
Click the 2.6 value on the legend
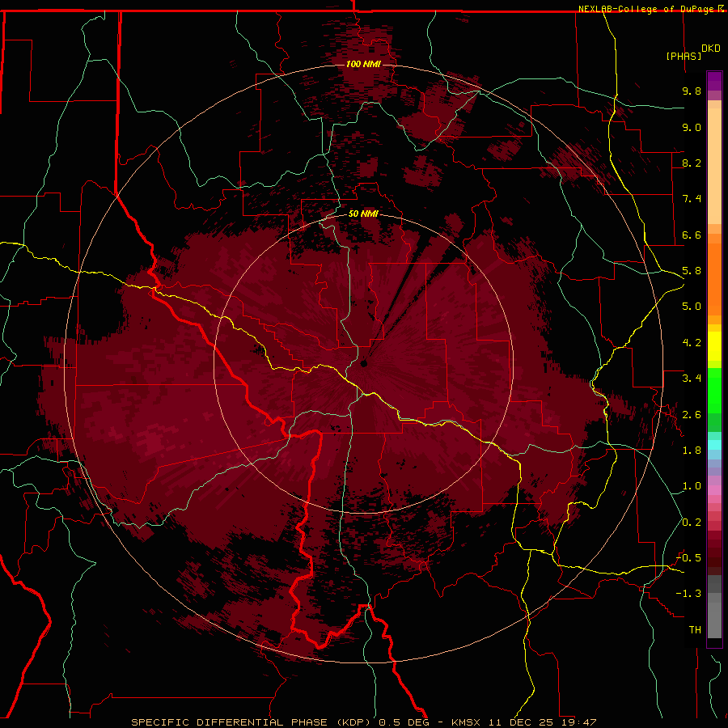[x=692, y=415]
